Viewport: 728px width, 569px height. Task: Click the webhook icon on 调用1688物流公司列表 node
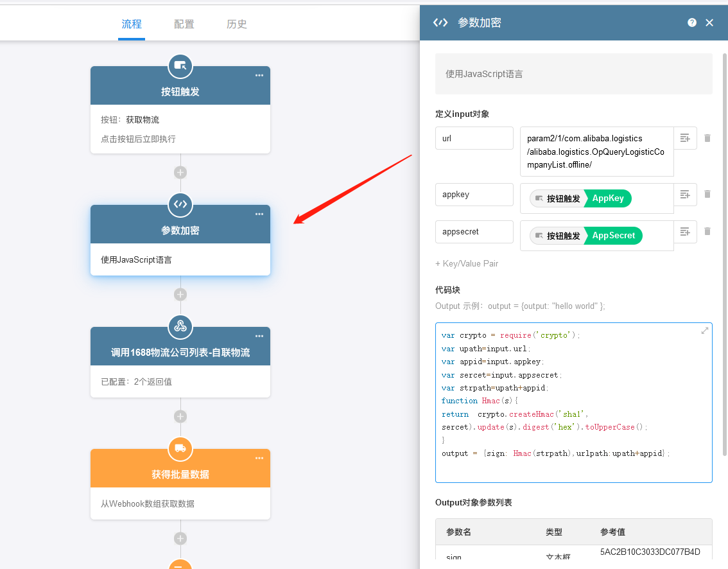[x=180, y=326]
